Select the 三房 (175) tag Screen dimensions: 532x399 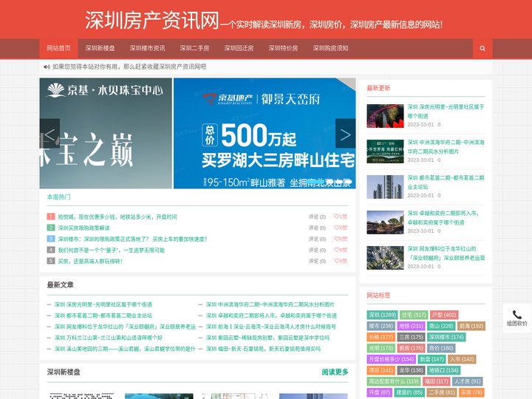point(411,337)
